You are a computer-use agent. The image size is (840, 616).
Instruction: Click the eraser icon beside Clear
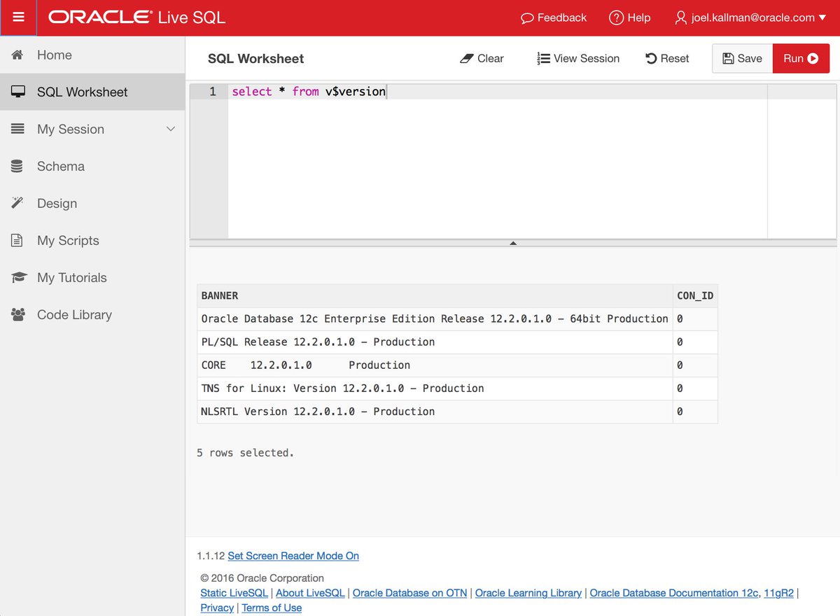[x=467, y=59]
